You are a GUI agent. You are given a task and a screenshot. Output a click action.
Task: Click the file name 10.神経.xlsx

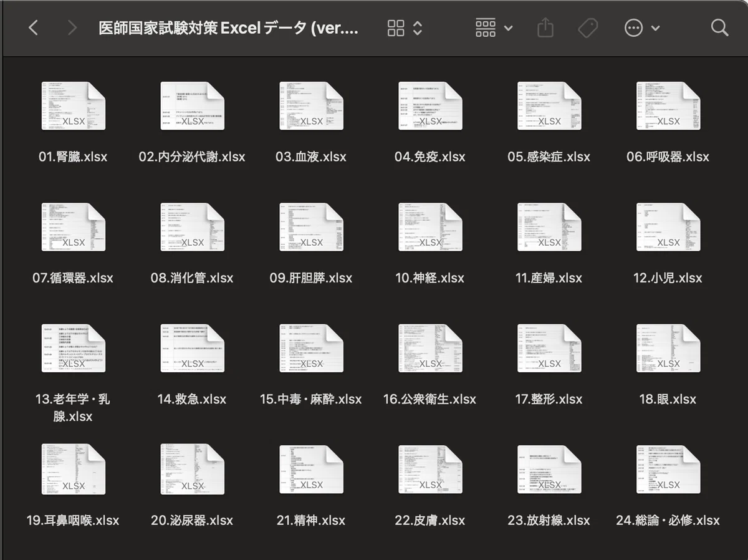click(x=430, y=278)
